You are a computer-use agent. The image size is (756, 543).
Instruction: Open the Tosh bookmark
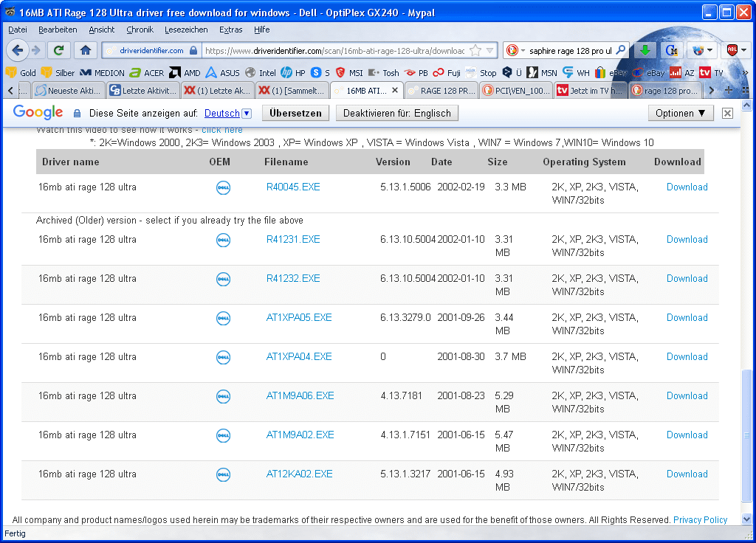tap(384, 73)
